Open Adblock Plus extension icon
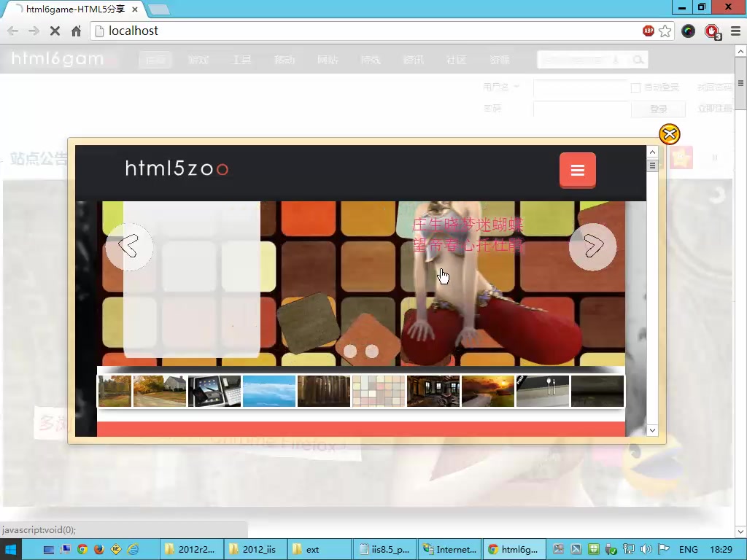The image size is (747, 560). [x=648, y=31]
